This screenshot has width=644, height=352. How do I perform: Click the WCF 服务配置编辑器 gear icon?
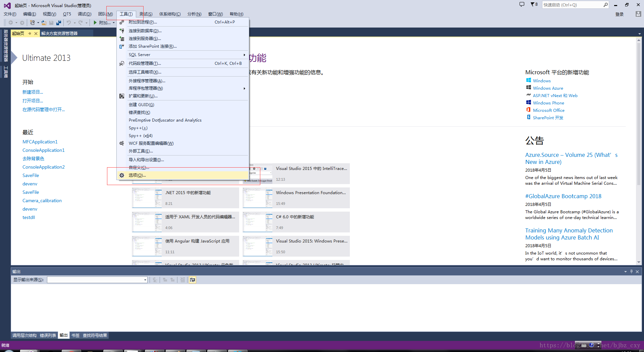pos(122,143)
